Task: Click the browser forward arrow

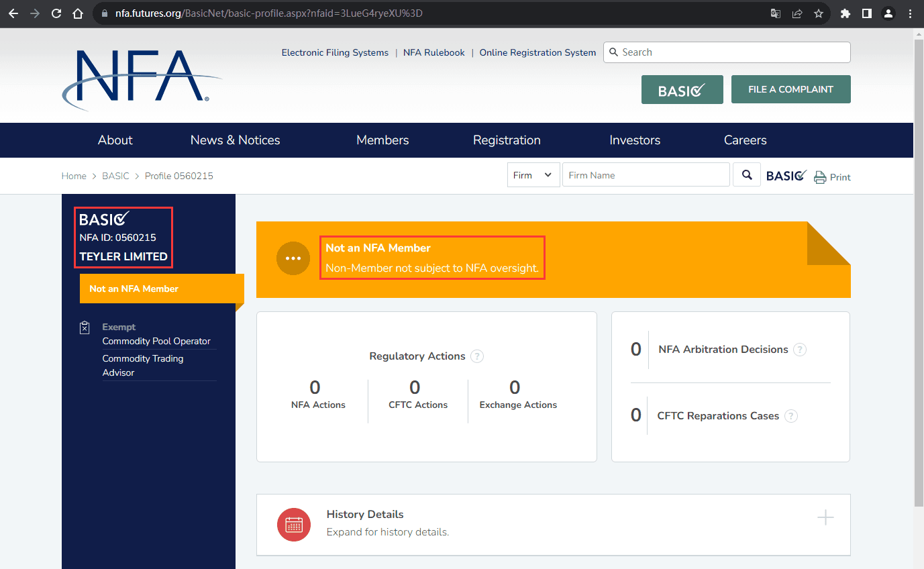Action: point(35,13)
